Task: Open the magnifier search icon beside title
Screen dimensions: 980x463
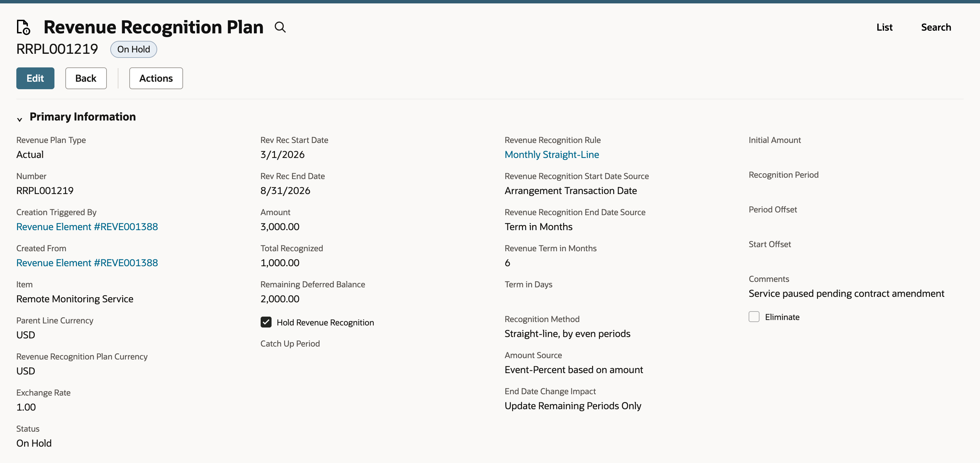Action: pyautogui.click(x=280, y=28)
